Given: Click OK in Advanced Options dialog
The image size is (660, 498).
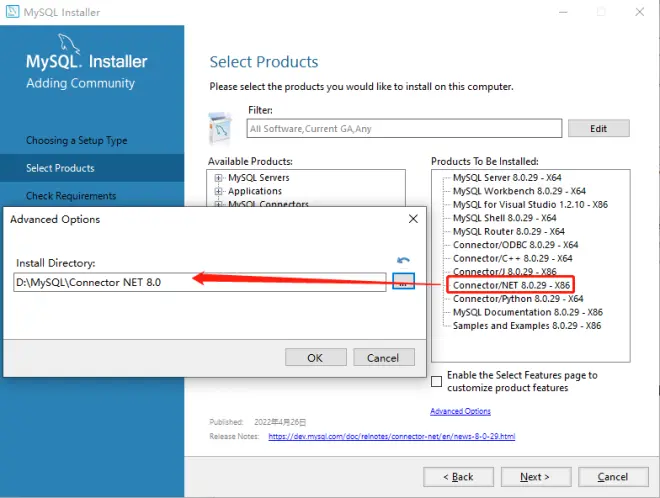Looking at the screenshot, I should pyautogui.click(x=316, y=357).
